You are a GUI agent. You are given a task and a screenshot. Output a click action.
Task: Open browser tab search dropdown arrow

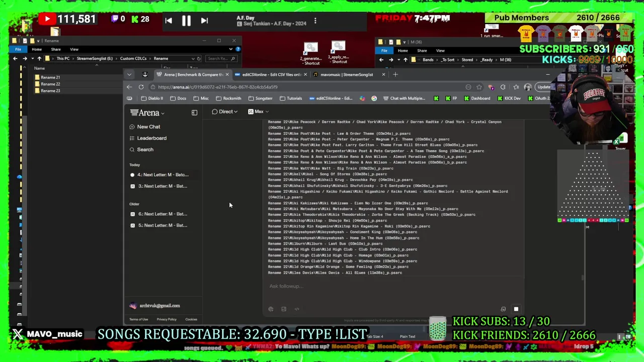129,74
